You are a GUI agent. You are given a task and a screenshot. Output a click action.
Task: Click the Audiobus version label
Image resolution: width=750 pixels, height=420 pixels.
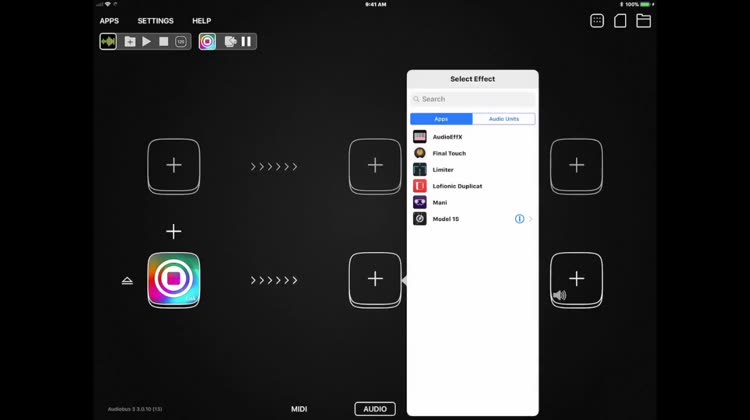tap(135, 409)
